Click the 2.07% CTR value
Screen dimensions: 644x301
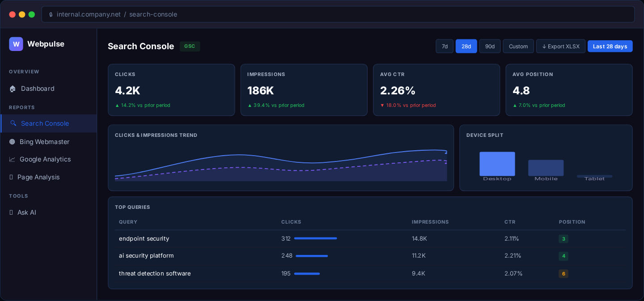pyautogui.click(x=513, y=273)
